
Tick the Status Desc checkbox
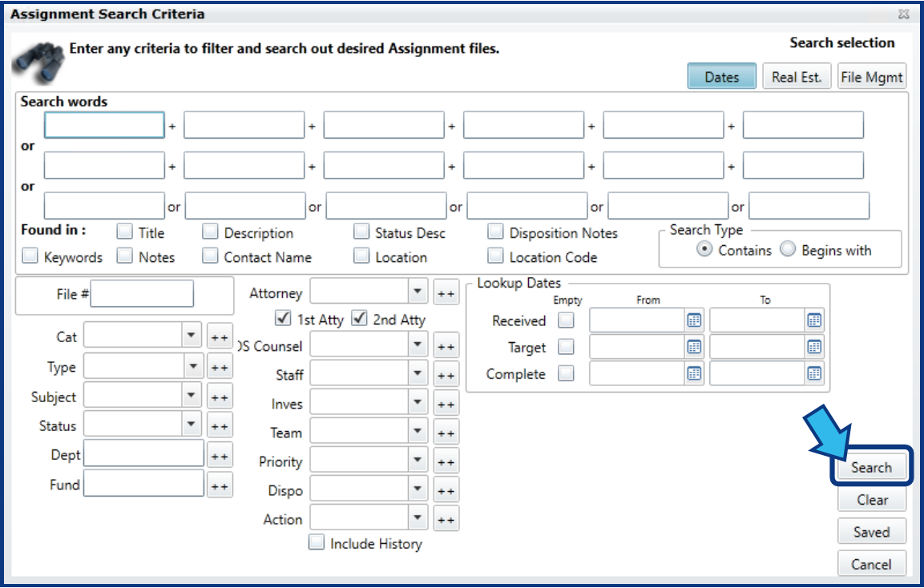point(361,232)
